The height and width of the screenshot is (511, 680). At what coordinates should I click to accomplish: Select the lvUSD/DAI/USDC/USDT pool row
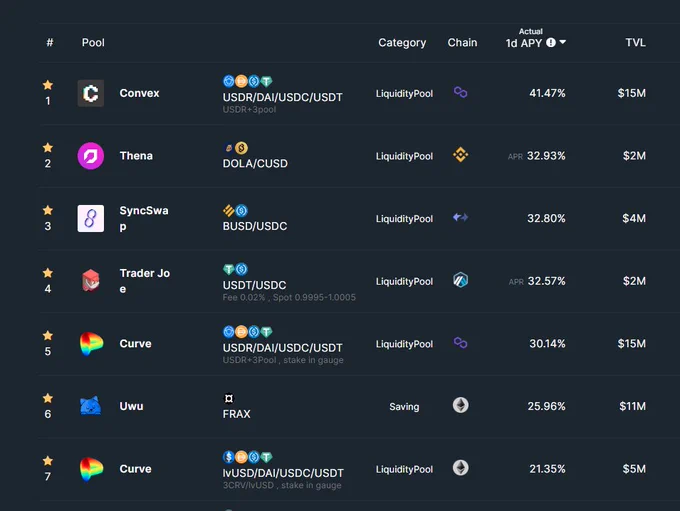click(x=360, y=469)
